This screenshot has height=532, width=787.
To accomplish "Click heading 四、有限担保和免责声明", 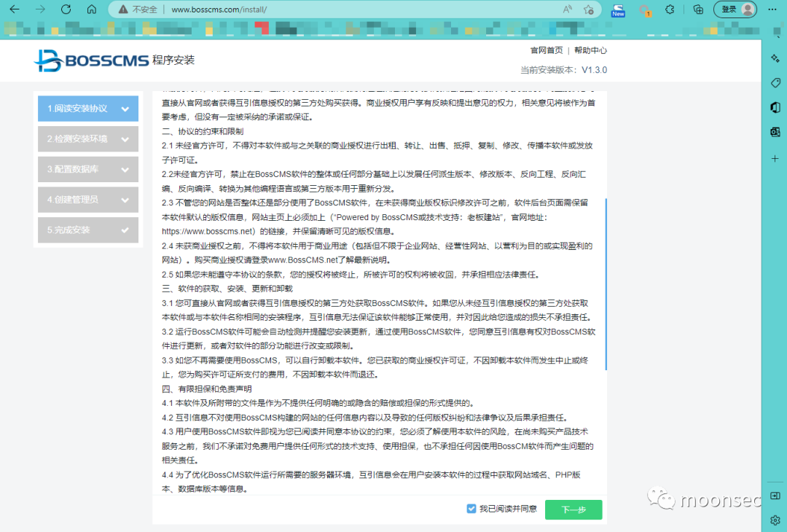I will tap(207, 389).
